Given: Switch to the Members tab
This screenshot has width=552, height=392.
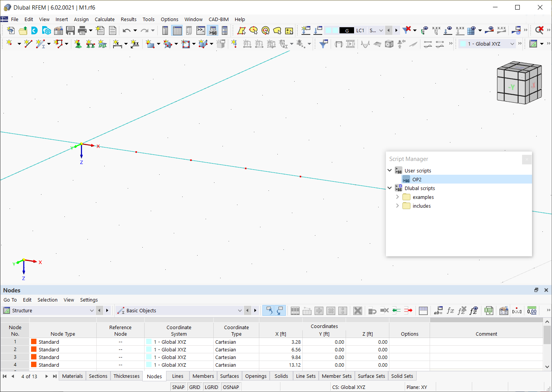Looking at the screenshot, I should (x=203, y=376).
